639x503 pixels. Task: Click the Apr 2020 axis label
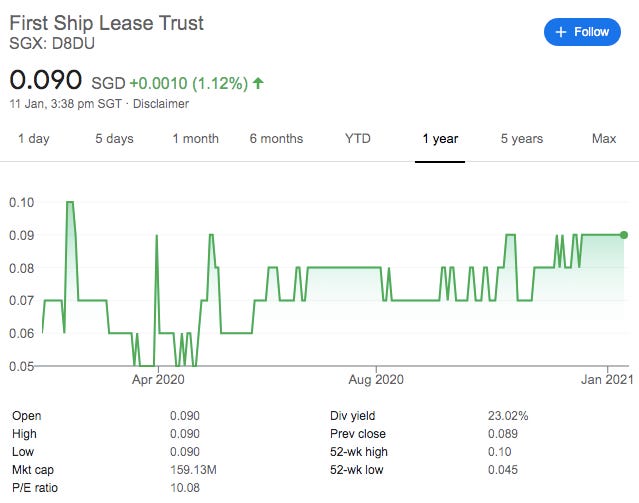tap(158, 379)
